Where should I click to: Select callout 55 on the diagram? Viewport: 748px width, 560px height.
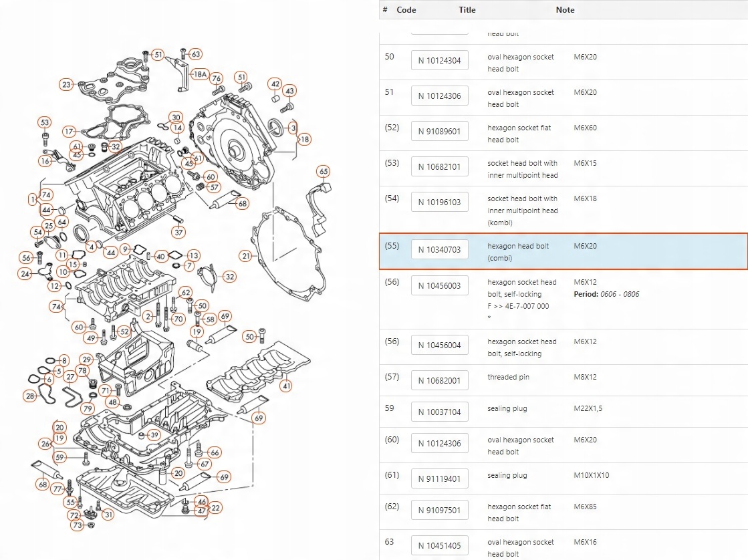tap(71, 502)
